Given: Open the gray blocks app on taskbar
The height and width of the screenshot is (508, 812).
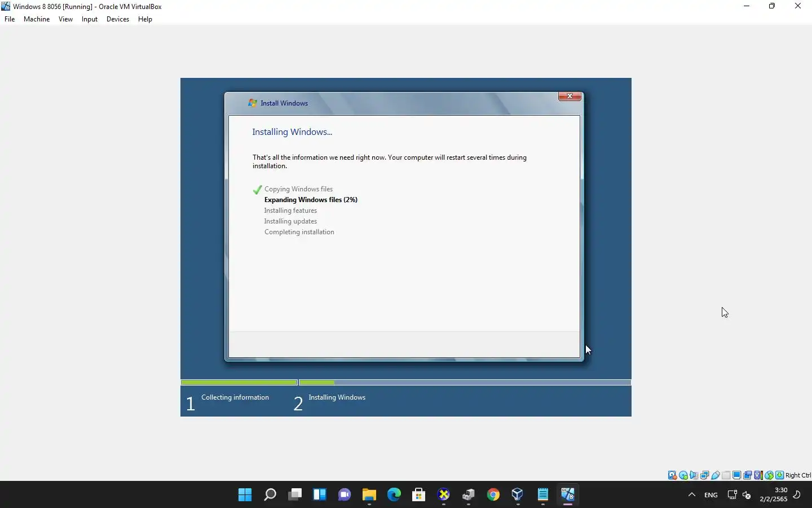Looking at the screenshot, I should (469, 495).
